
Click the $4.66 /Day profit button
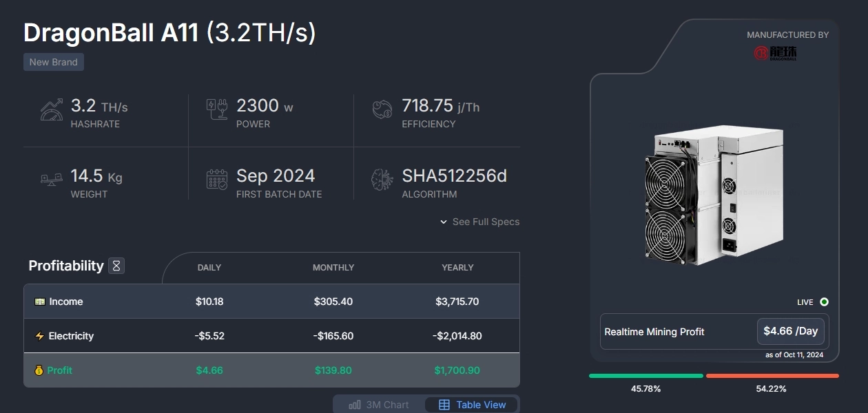(x=790, y=331)
